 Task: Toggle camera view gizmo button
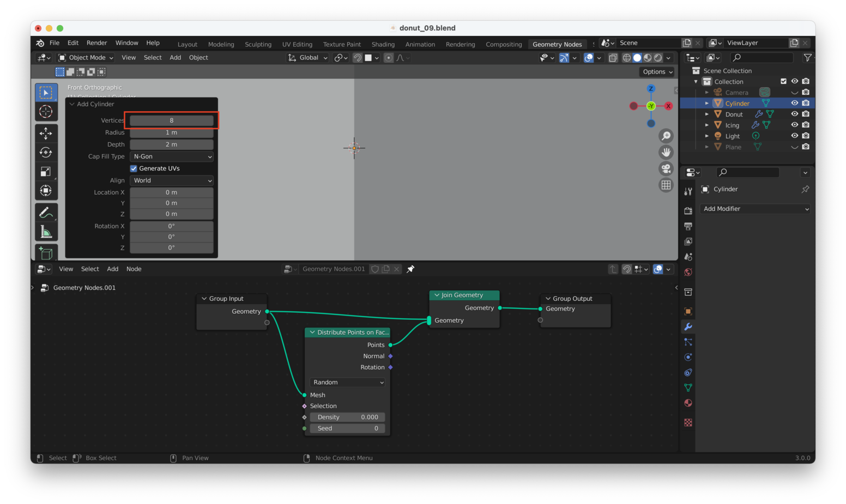pos(666,168)
